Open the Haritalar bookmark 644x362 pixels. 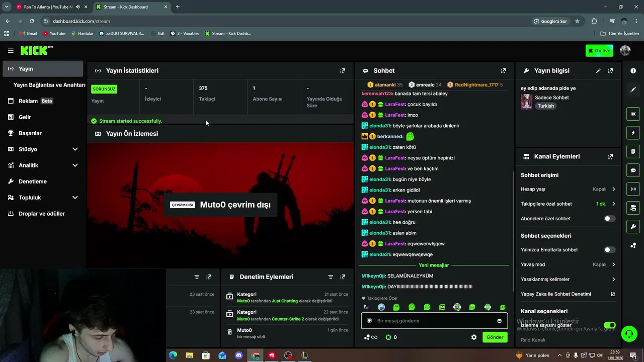82,34
